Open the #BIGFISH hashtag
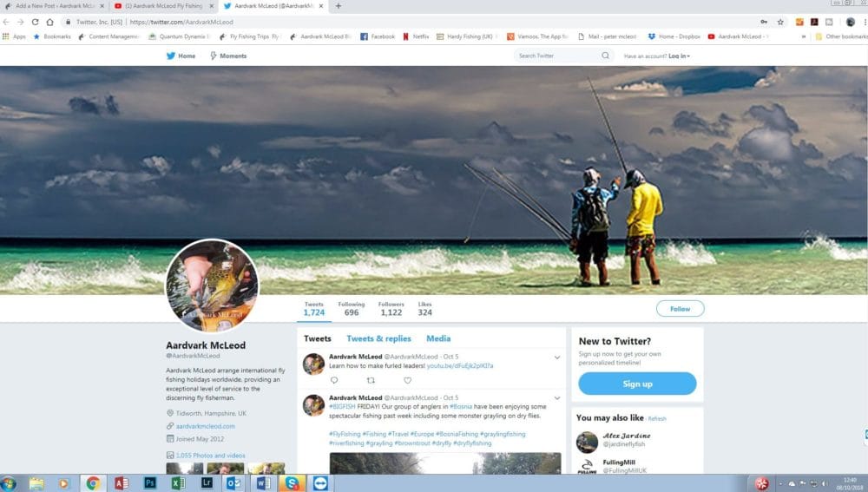The width and height of the screenshot is (868, 492). pyautogui.click(x=342, y=407)
